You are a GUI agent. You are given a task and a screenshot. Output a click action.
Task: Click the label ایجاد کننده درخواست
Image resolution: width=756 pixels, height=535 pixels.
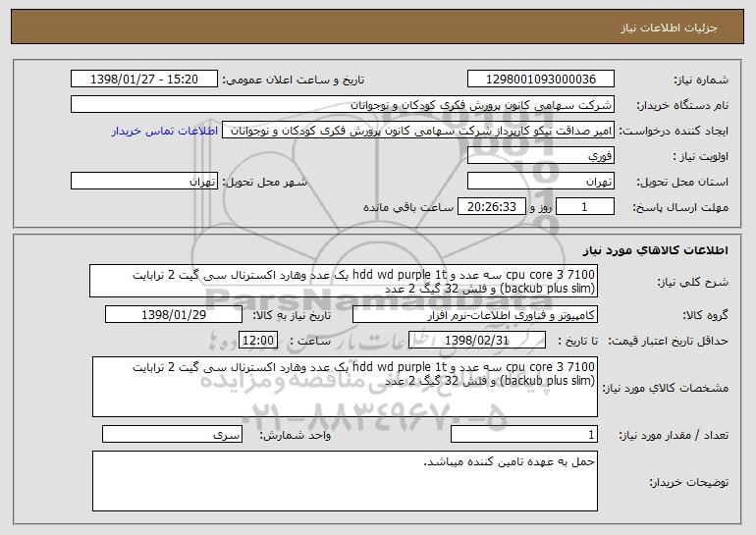coord(674,131)
